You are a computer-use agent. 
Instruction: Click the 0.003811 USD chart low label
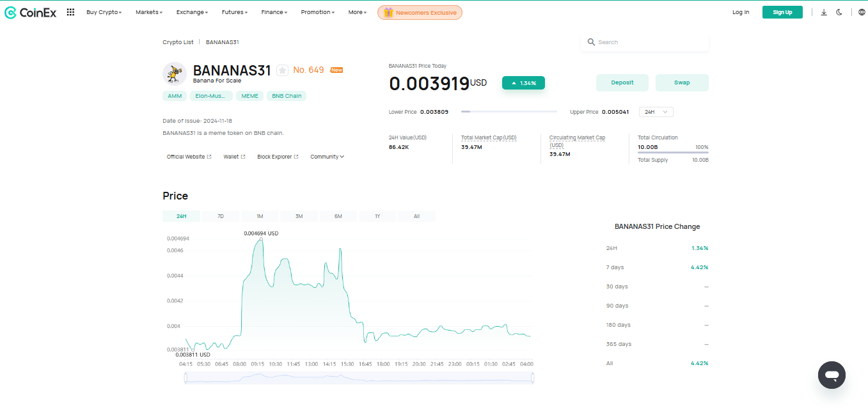193,354
